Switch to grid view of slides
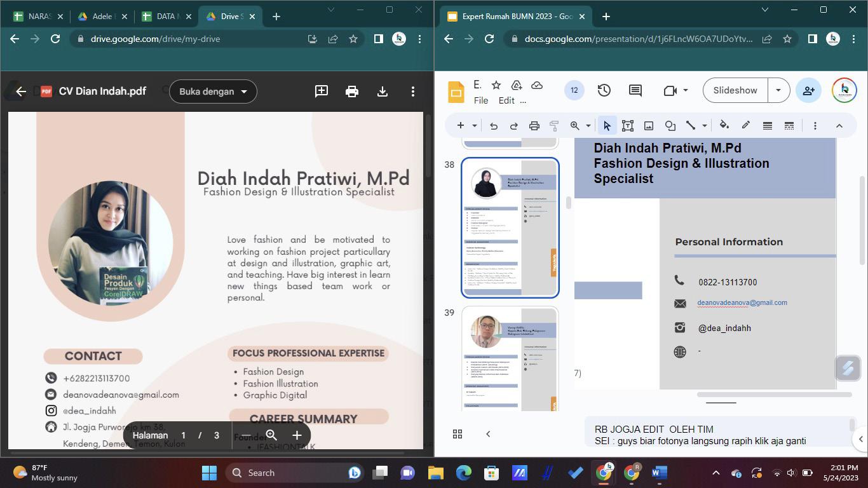The image size is (868, 488). tap(457, 434)
